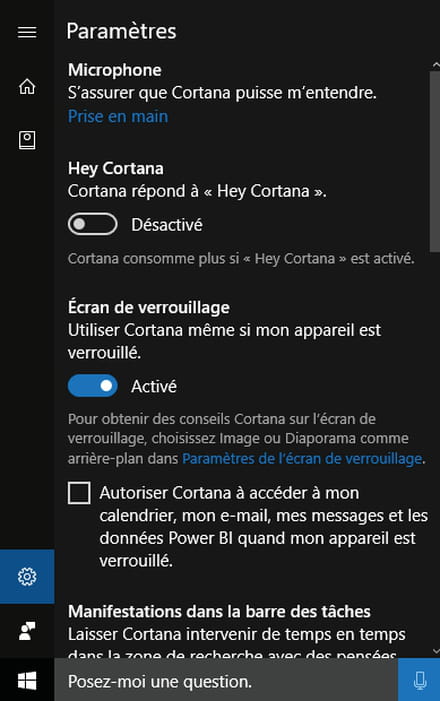Check Autoriser Cortana à accéder checkbox
The height and width of the screenshot is (701, 440).
[x=79, y=493]
